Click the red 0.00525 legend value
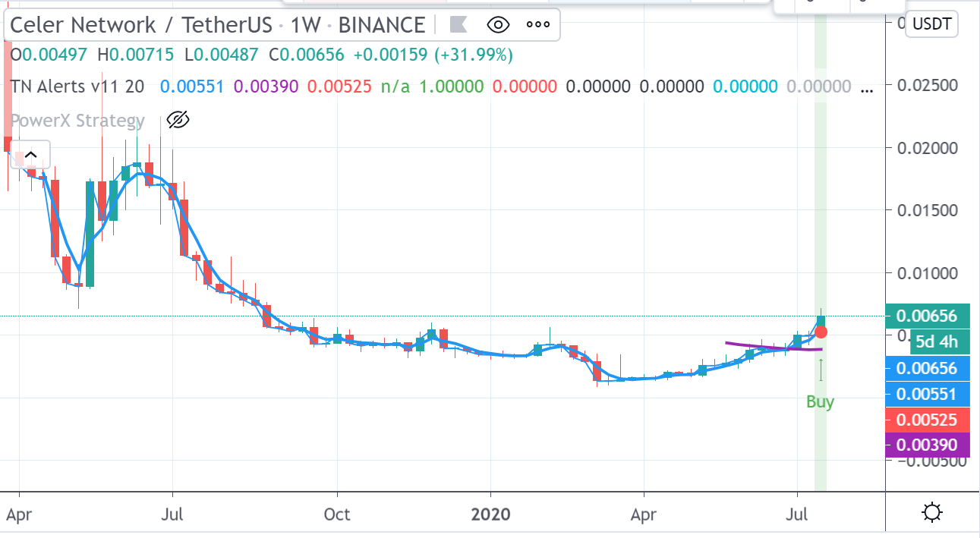980x538 pixels. [339, 87]
